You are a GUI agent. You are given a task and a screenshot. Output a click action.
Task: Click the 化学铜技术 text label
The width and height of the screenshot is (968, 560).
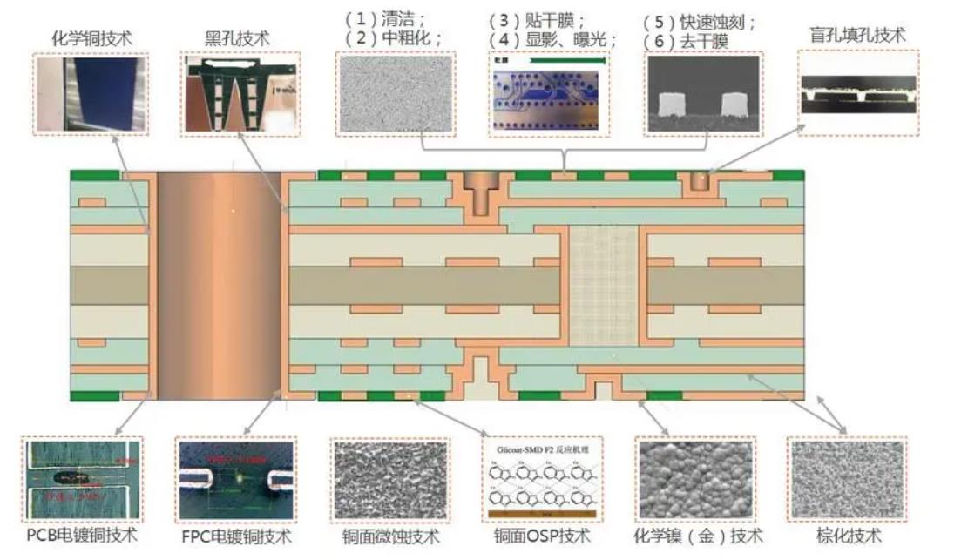90,37
